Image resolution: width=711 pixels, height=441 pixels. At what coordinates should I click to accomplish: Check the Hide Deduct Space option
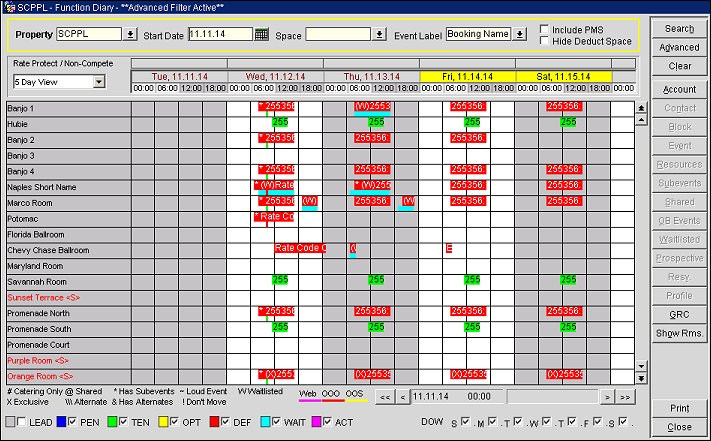click(544, 41)
